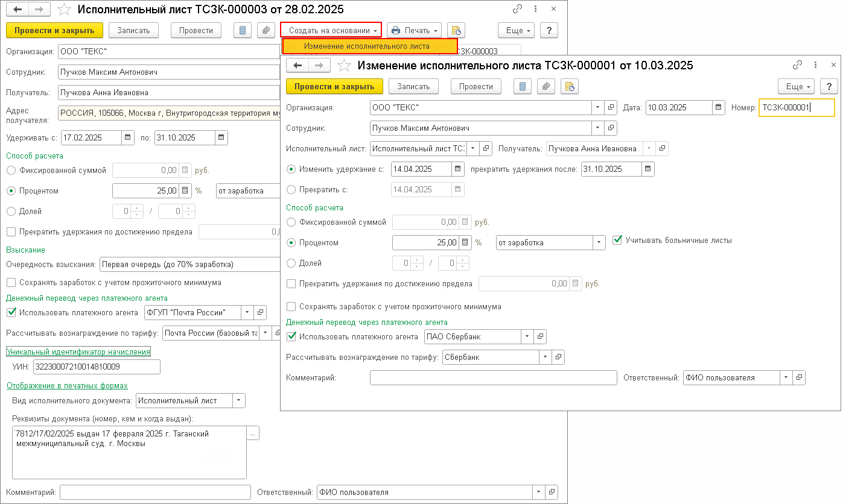The width and height of the screenshot is (843, 504).
Task: Click the back arrow in Исполнительный лист window
Action: [18, 10]
